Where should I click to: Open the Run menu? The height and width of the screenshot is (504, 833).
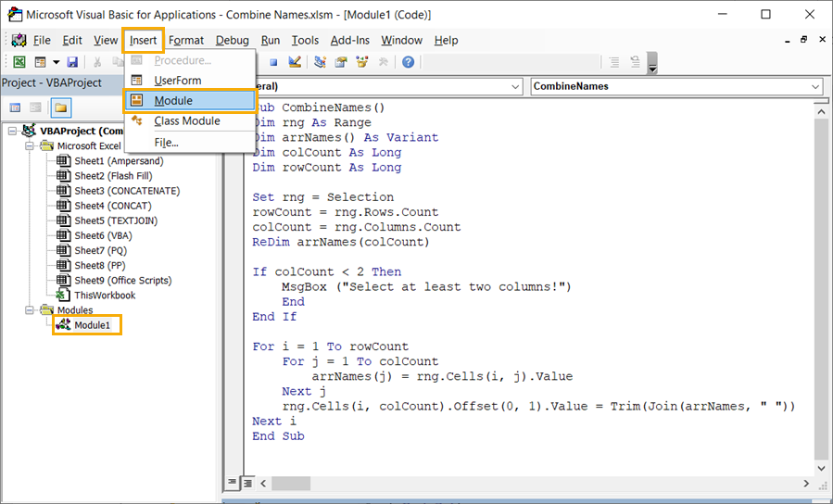(271, 41)
